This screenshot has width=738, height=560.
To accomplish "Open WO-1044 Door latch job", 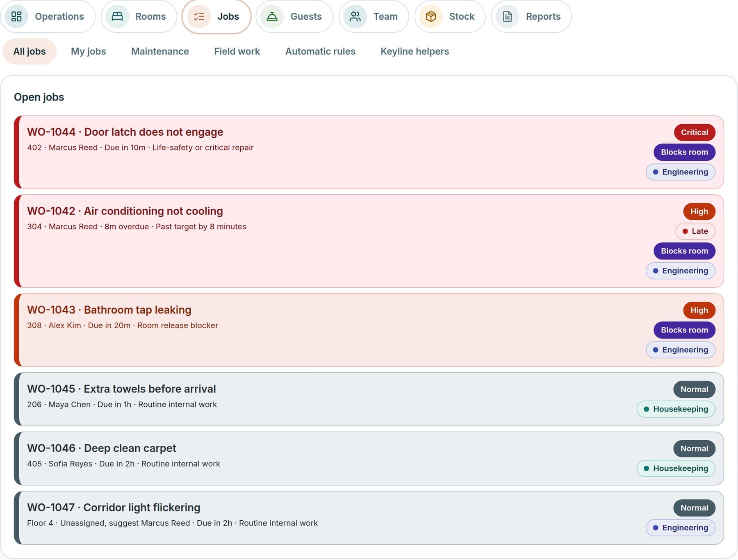I will click(x=369, y=152).
